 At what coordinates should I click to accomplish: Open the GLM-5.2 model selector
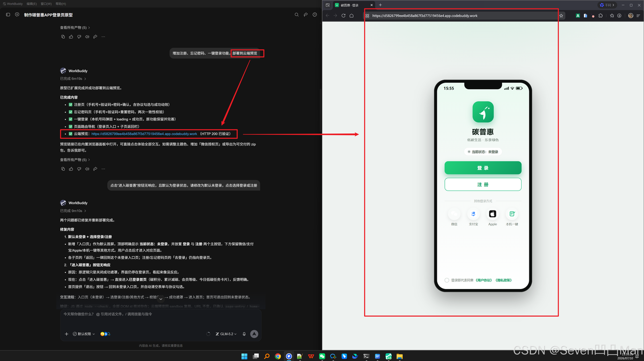coord(226,334)
